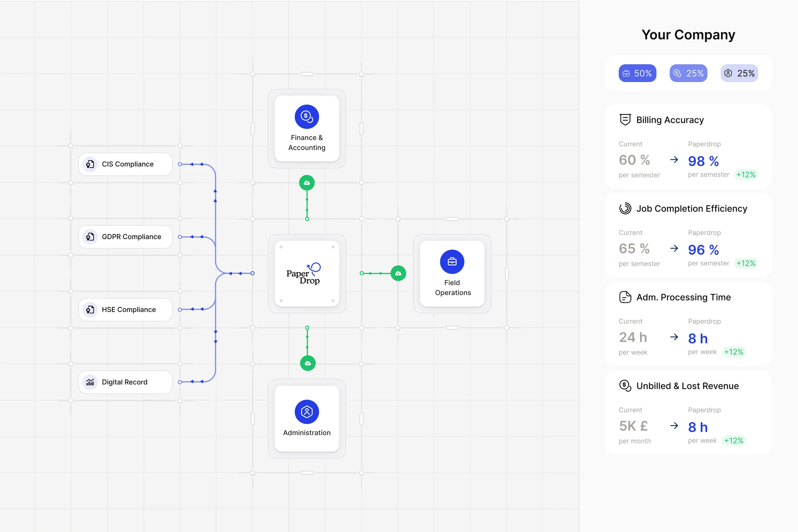Click the 96 % Paperdrop efficiency value
Viewport: 798px width, 532px height.
pos(703,250)
